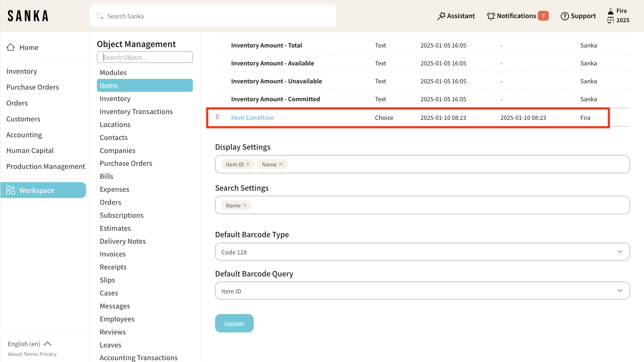Expand the Default Barcode Query dropdown
The image size is (644, 362).
422,290
